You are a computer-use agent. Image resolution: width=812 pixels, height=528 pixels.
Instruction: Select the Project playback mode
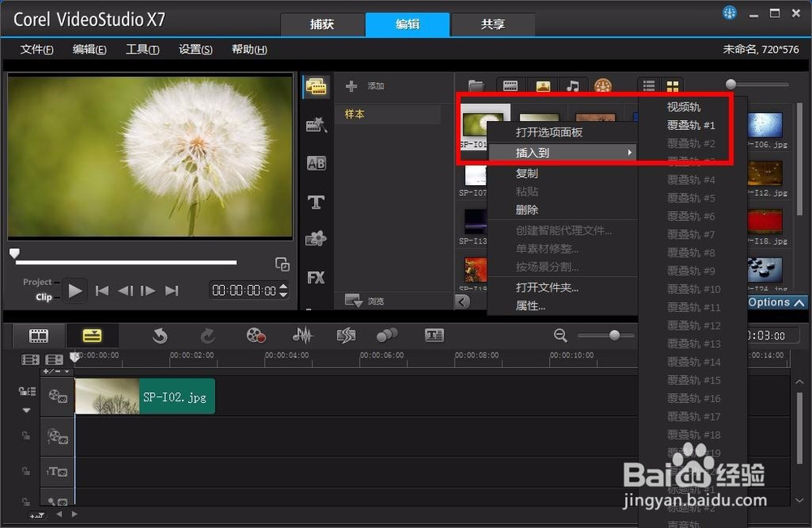[x=37, y=281]
